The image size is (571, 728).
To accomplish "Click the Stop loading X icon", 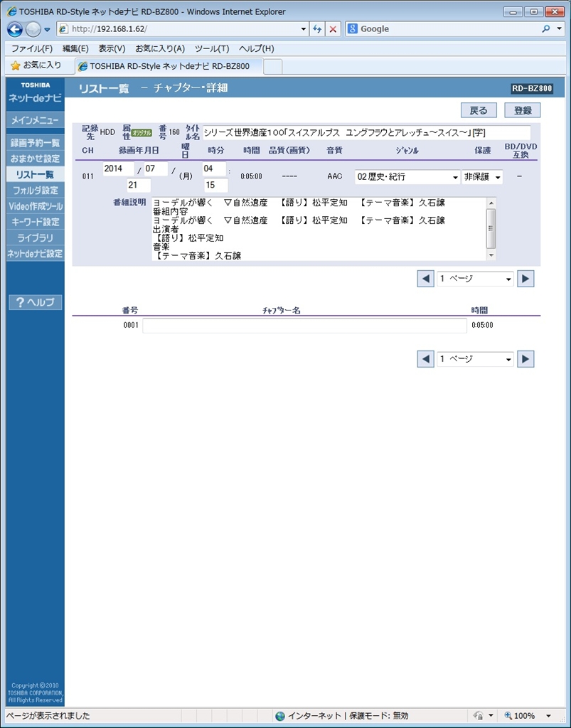I will (333, 28).
